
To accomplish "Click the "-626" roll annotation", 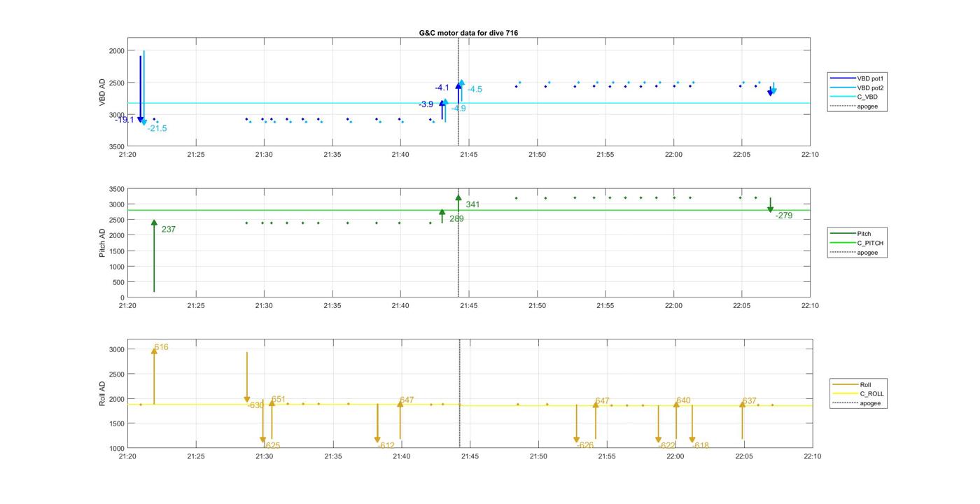I will [x=585, y=445].
